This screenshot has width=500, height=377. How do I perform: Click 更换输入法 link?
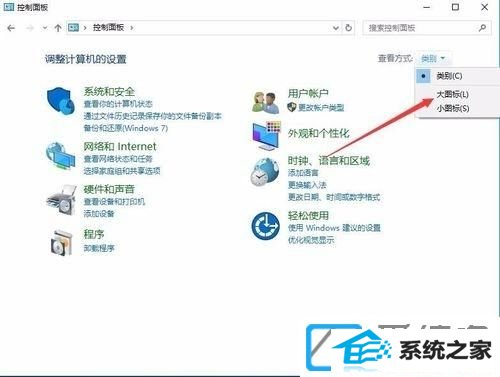click(307, 185)
